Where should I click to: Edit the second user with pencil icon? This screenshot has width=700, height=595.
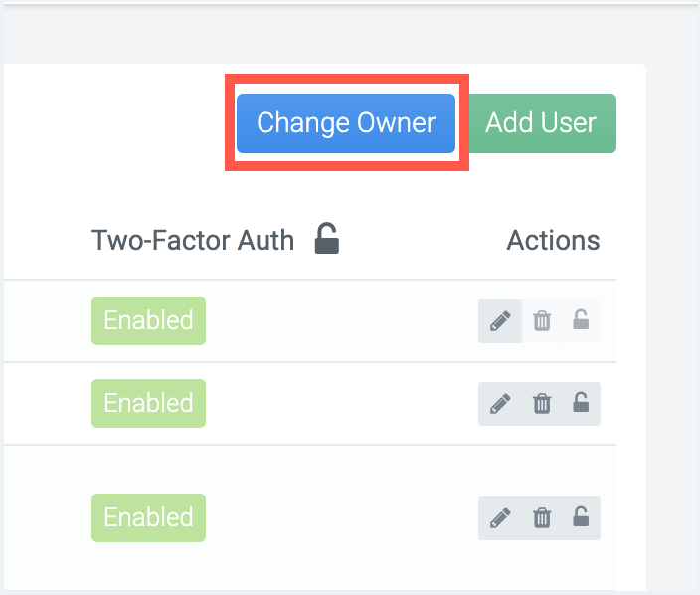tap(500, 404)
